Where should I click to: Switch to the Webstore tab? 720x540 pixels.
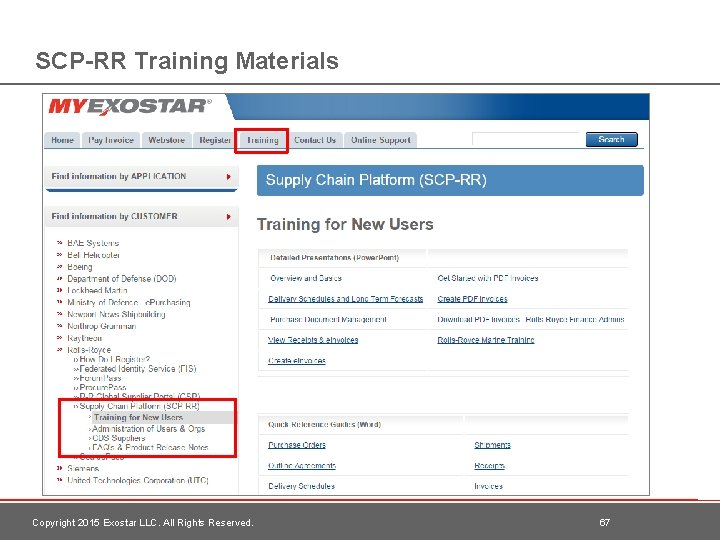pos(166,140)
